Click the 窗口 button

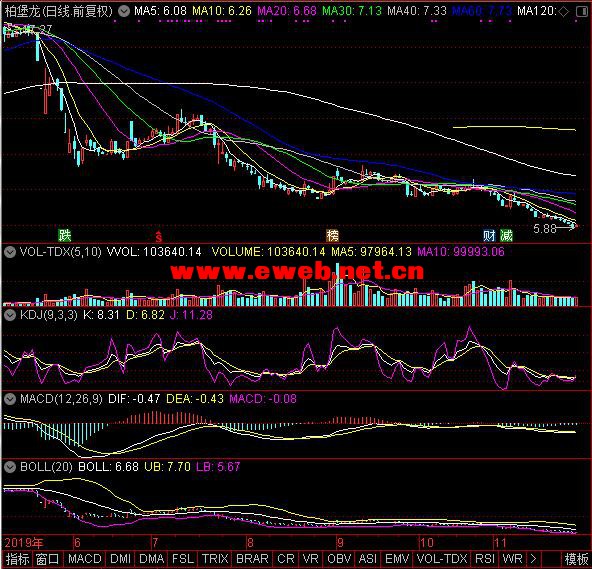point(48,559)
